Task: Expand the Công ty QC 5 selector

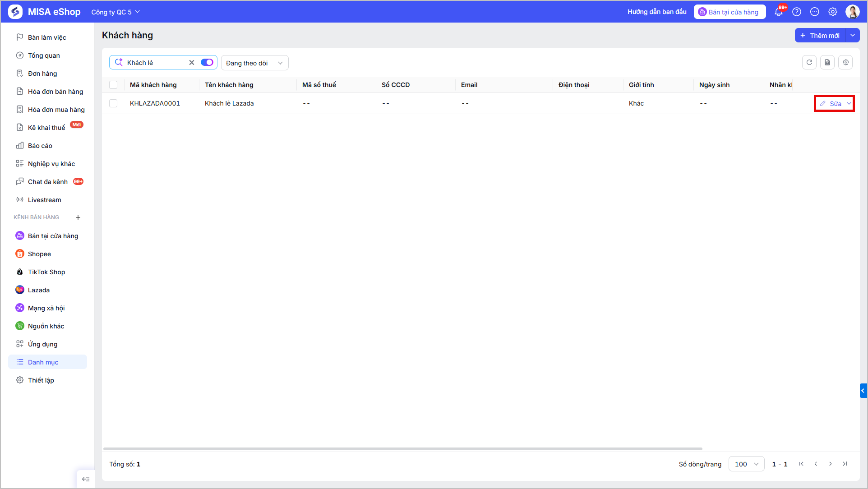Action: 115,12
